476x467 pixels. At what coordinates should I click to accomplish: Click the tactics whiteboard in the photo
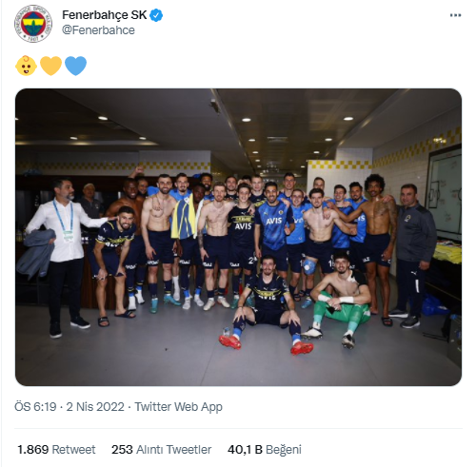tap(445, 193)
